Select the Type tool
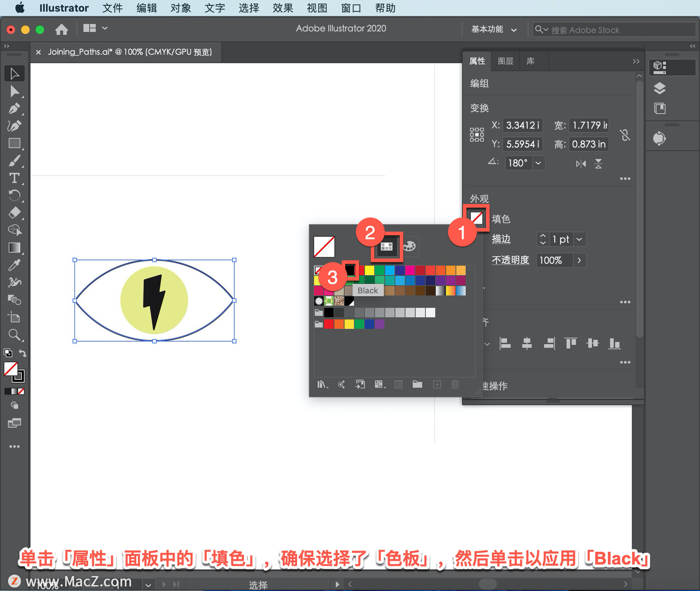This screenshot has width=700, height=591. coord(14,178)
